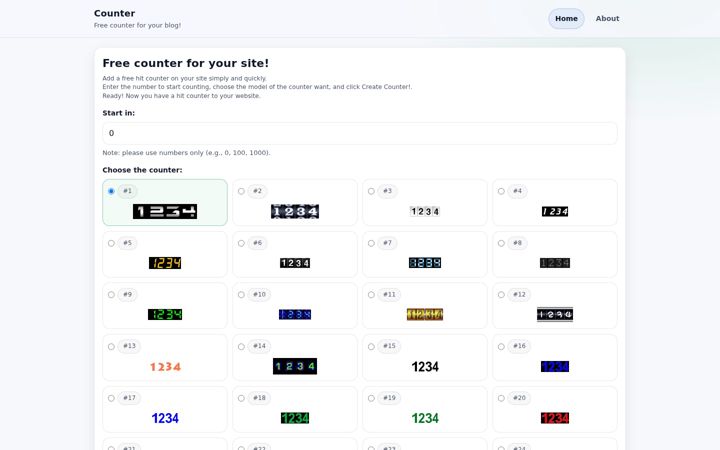Click the orange text counter preview #13
This screenshot has height=450, width=720.
(x=165, y=366)
